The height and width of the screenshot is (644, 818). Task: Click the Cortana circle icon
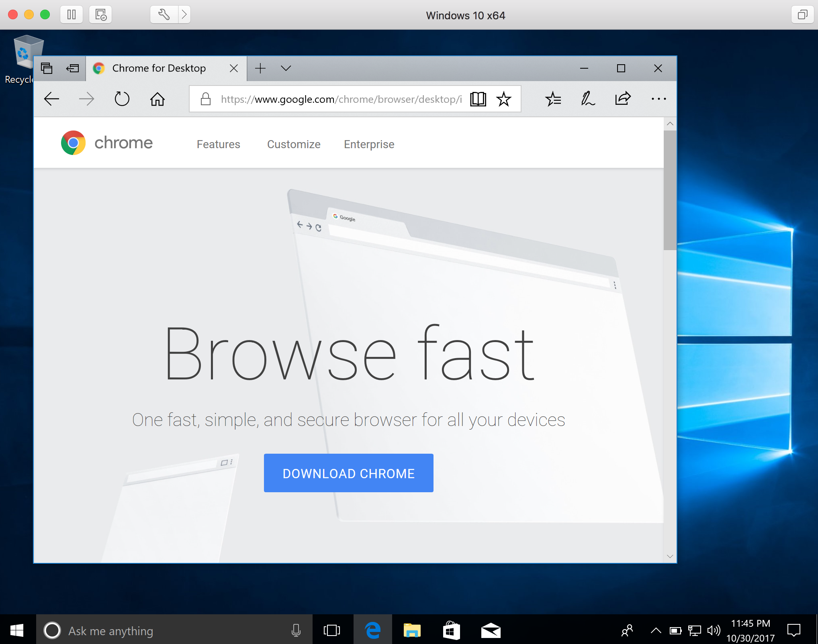[x=52, y=630]
